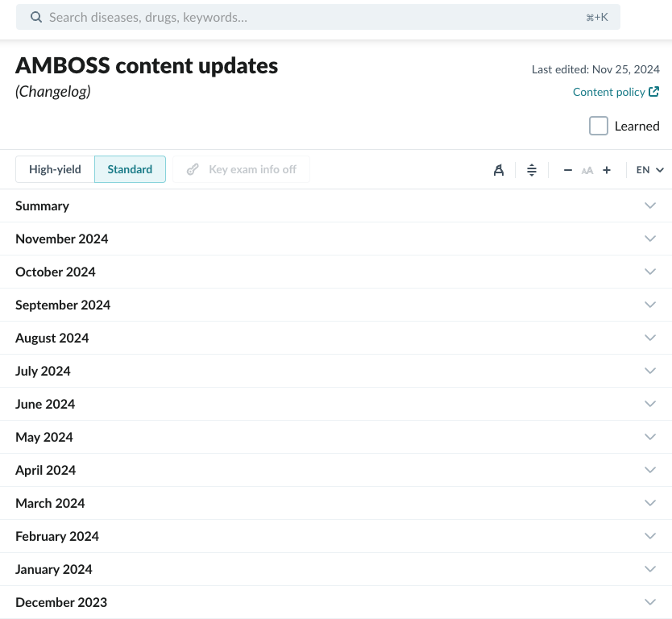Click the expand/collapse all sections icon

(x=532, y=170)
